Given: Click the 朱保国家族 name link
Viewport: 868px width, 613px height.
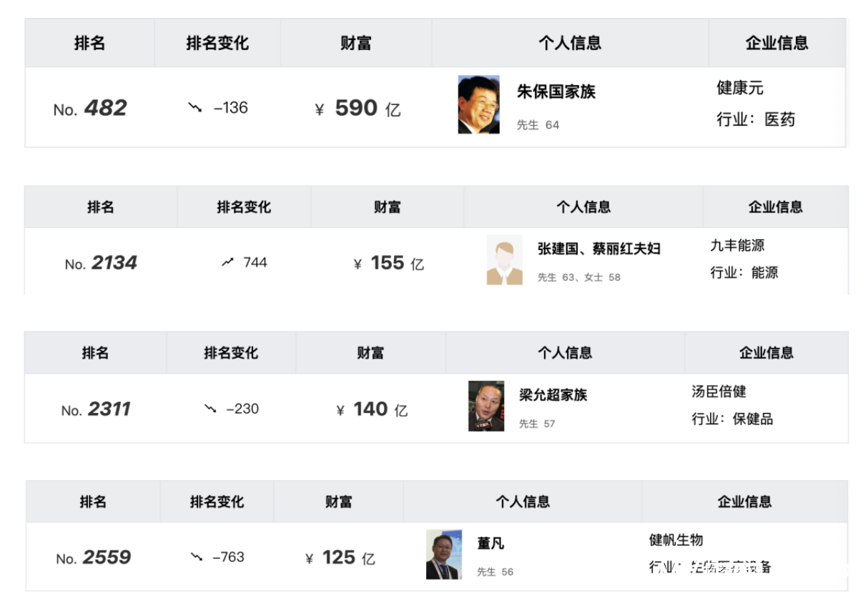Looking at the screenshot, I should click(x=556, y=92).
